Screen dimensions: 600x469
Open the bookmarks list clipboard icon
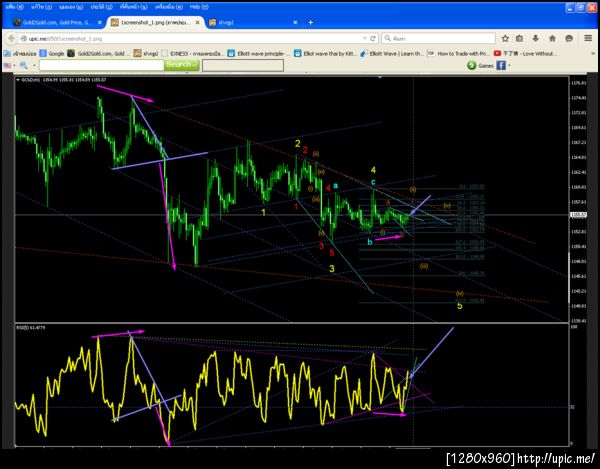pos(519,38)
